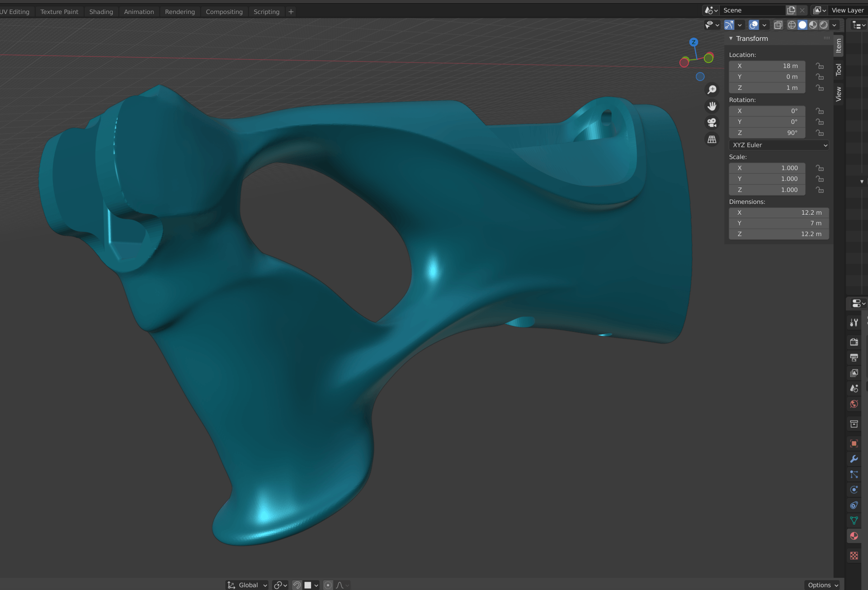Open Object Data properties green triangle tab
The height and width of the screenshot is (590, 868).
pyautogui.click(x=854, y=520)
